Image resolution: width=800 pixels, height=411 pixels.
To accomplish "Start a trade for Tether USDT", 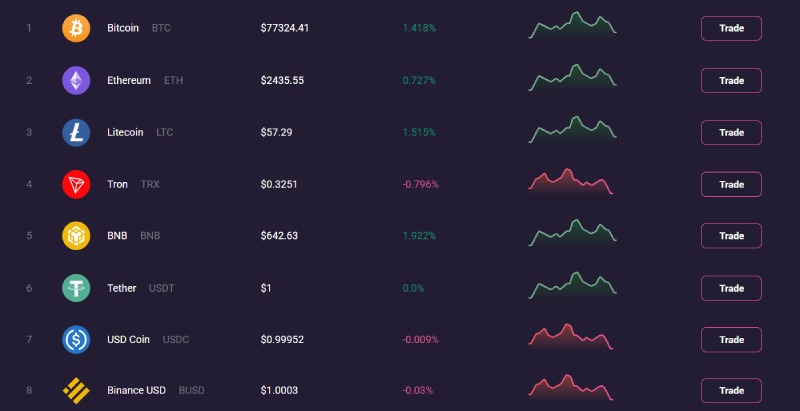I will [x=731, y=288].
